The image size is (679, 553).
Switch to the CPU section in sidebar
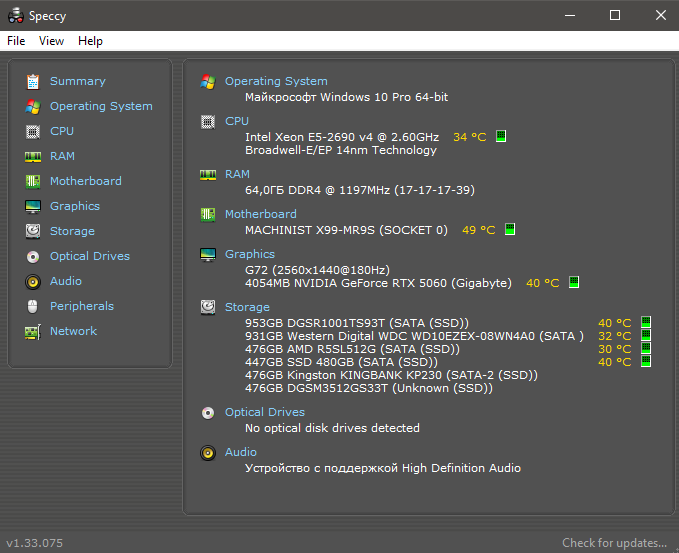(x=62, y=131)
